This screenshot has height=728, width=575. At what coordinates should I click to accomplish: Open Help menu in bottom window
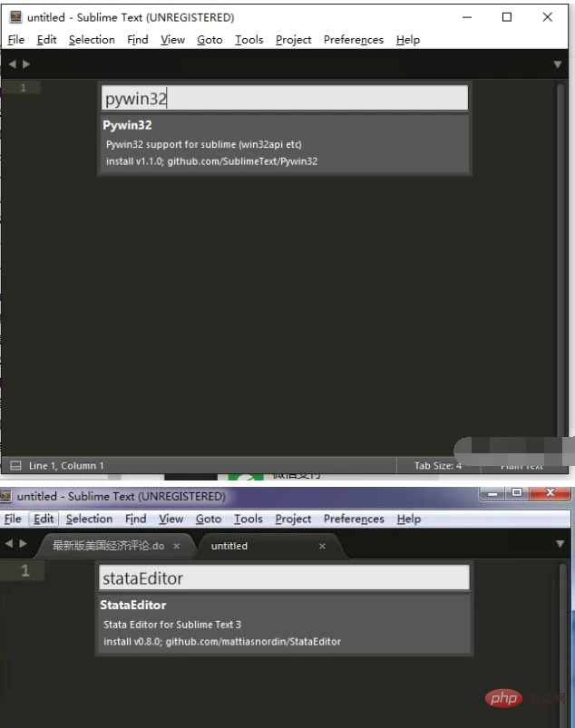pos(409,519)
